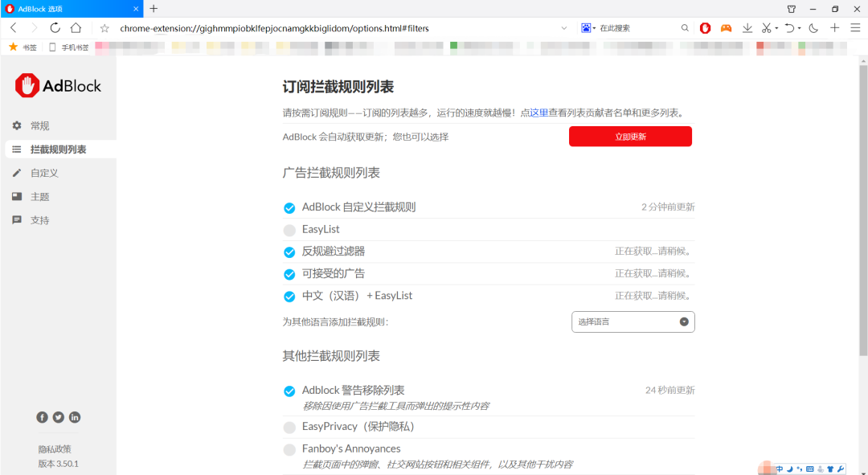Reload the AdBlock options page
Screen dimensions: 868x475
click(x=55, y=27)
